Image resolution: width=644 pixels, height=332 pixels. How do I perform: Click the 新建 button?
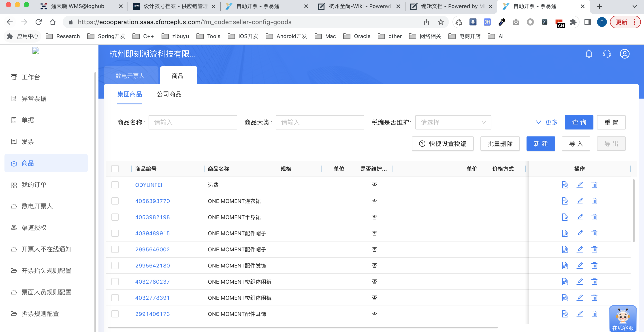540,144
